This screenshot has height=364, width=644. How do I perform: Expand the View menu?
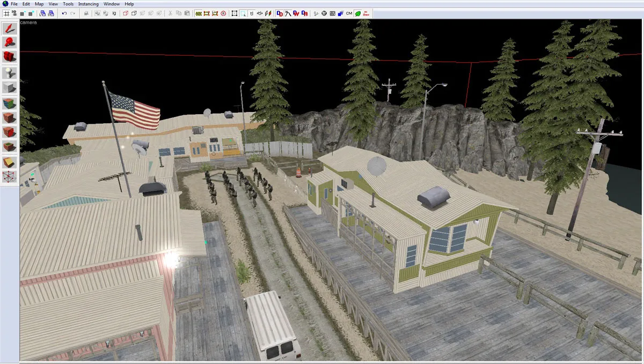point(53,4)
